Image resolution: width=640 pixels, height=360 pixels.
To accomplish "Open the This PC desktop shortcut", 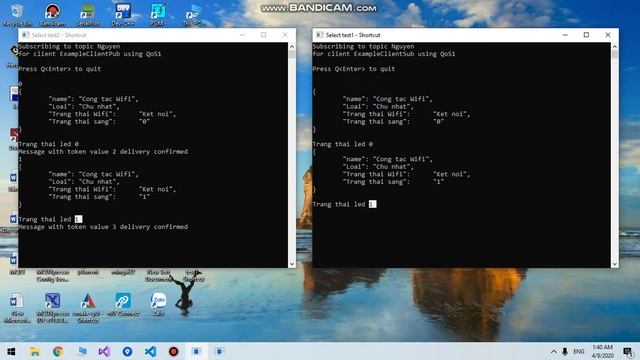I will point(192,15).
